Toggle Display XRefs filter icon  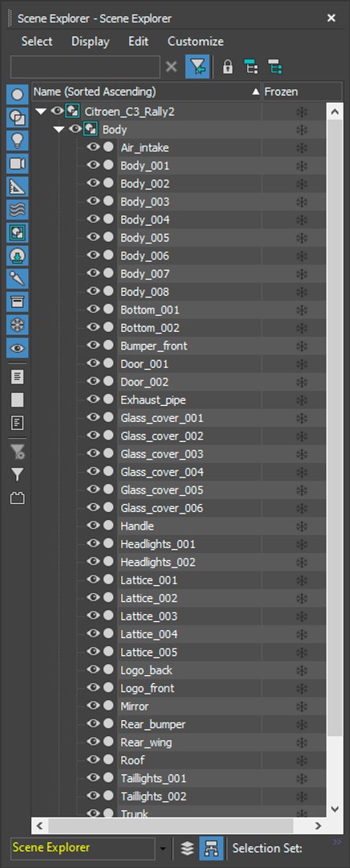point(17,256)
